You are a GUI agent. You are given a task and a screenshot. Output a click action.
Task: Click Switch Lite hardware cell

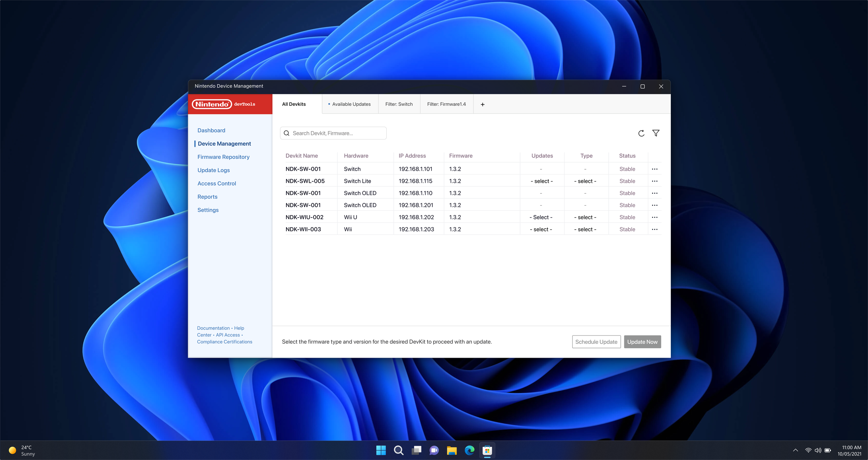click(357, 181)
